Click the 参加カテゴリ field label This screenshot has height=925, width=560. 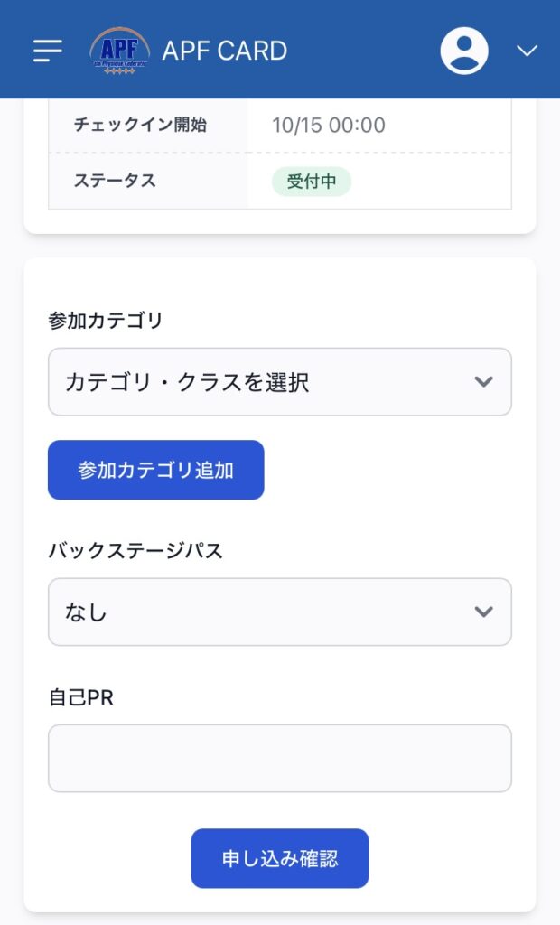coord(106,321)
